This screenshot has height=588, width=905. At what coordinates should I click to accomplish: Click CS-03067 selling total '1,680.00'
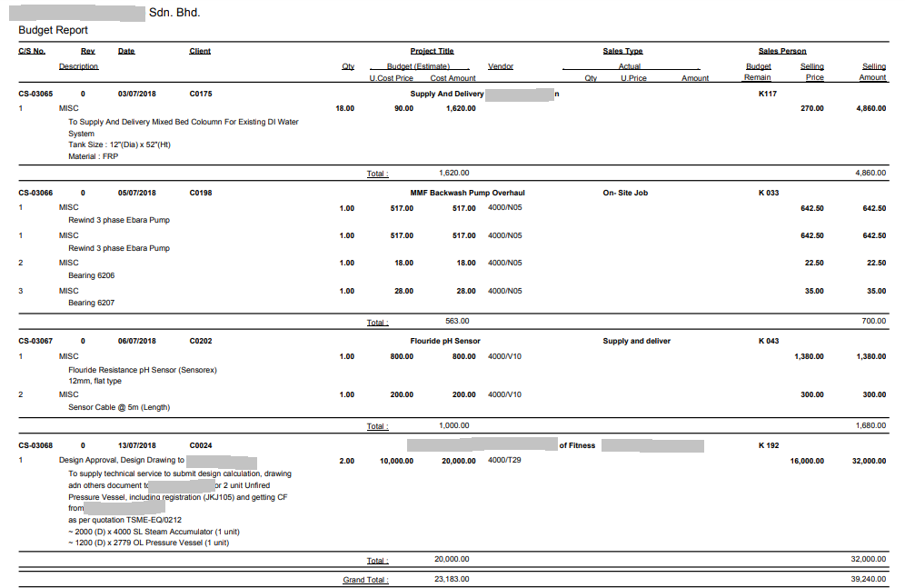(x=871, y=425)
